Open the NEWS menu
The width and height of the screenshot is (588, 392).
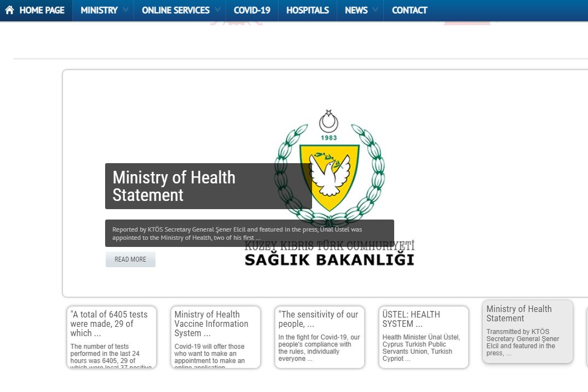pos(356,10)
